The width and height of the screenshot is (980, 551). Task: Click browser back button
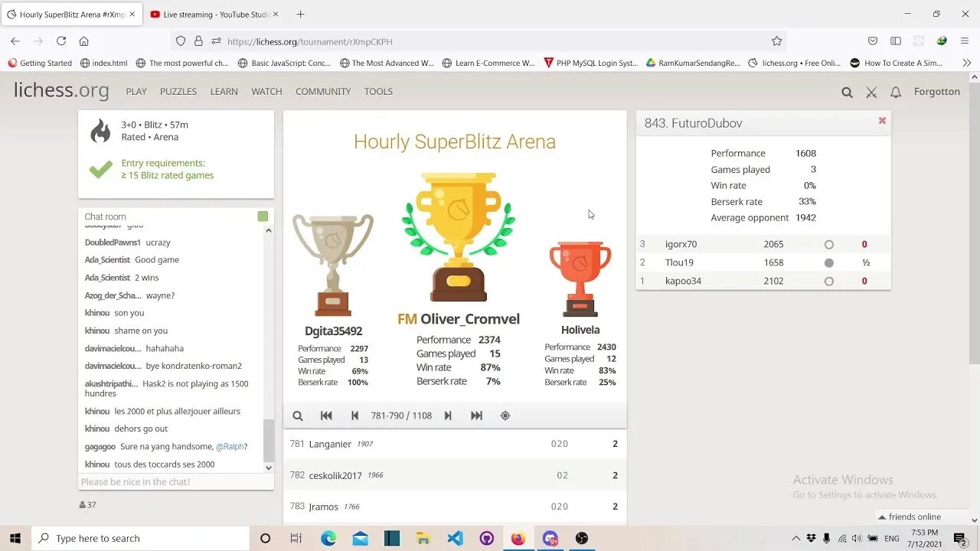pyautogui.click(x=15, y=41)
